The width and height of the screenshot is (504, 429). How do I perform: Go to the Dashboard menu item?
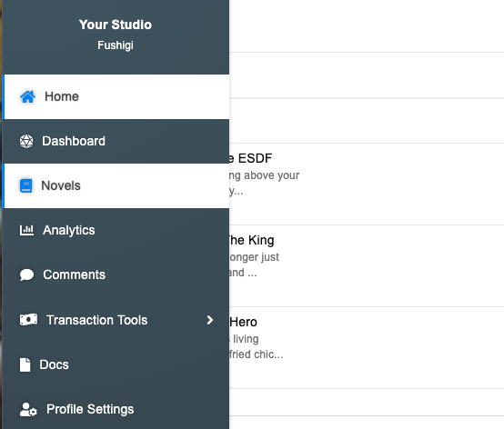click(x=116, y=141)
